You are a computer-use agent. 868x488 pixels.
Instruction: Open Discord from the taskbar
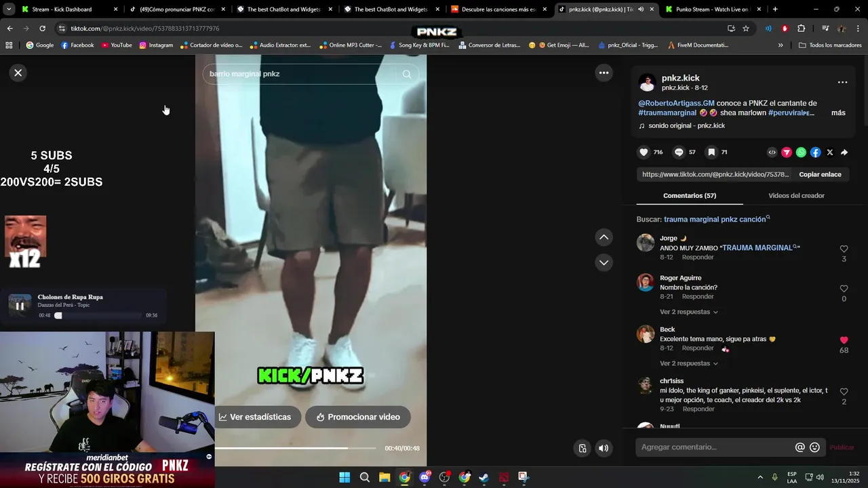click(425, 477)
